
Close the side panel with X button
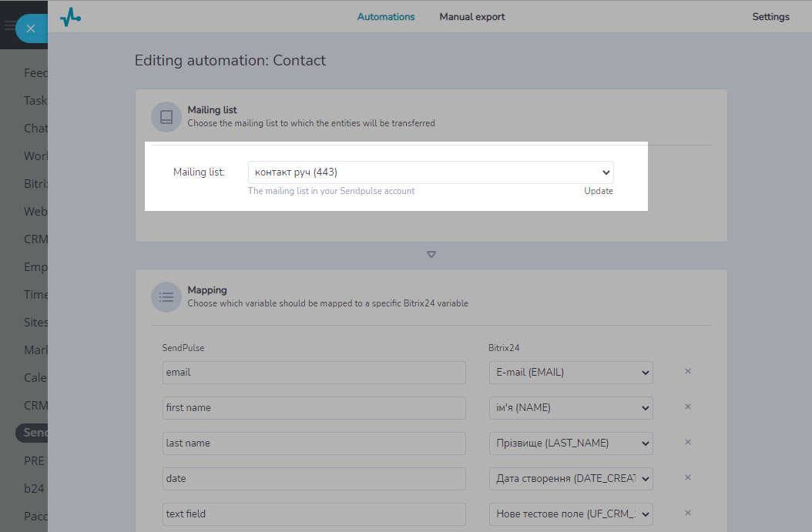pos(31,28)
